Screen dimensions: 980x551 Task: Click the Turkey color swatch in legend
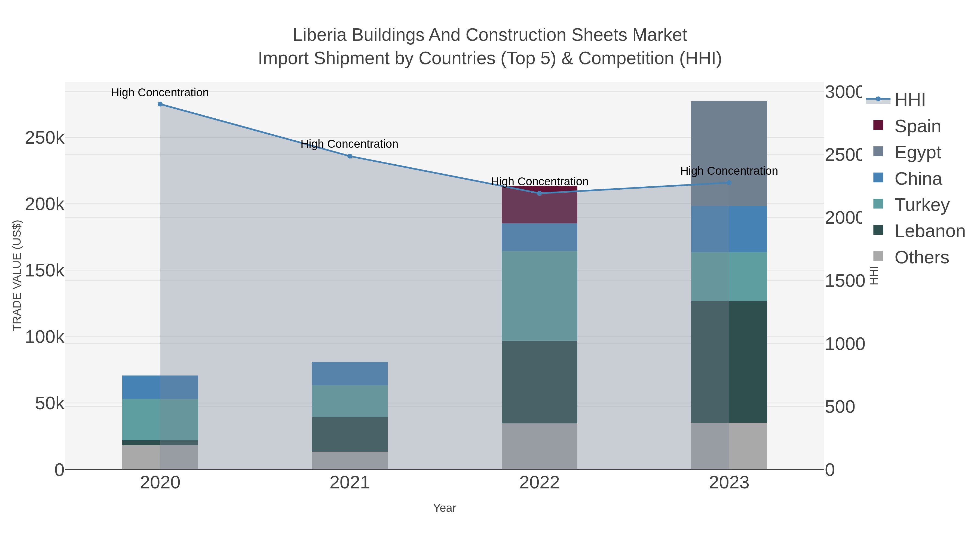tap(878, 204)
